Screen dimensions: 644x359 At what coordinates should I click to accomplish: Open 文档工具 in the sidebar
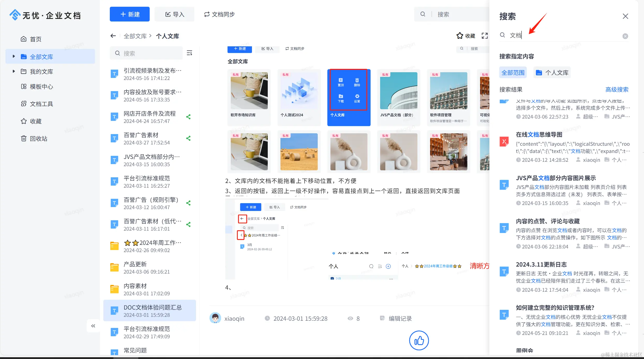pos(41,104)
